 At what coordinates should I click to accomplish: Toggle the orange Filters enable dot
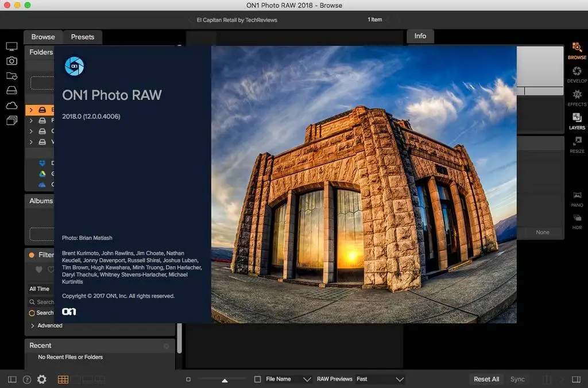pyautogui.click(x=32, y=255)
